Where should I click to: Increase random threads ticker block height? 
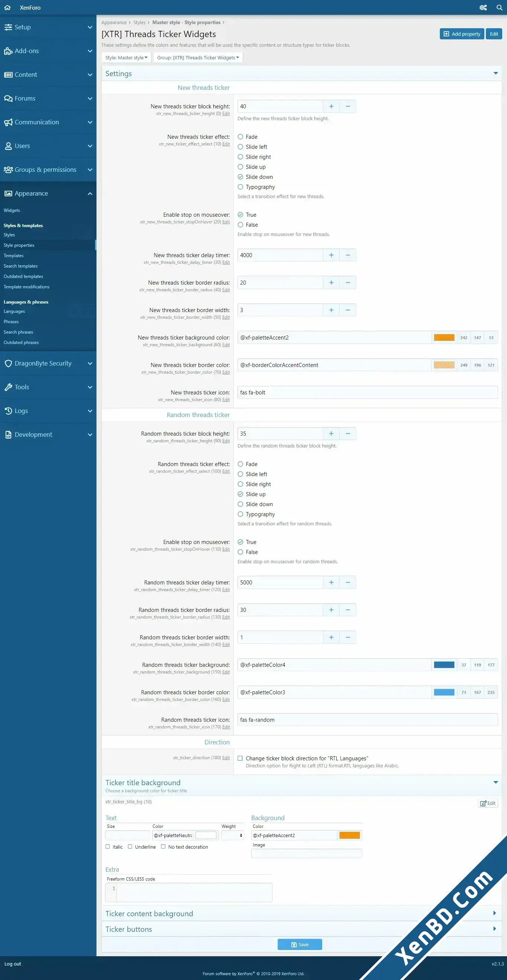tap(331, 434)
